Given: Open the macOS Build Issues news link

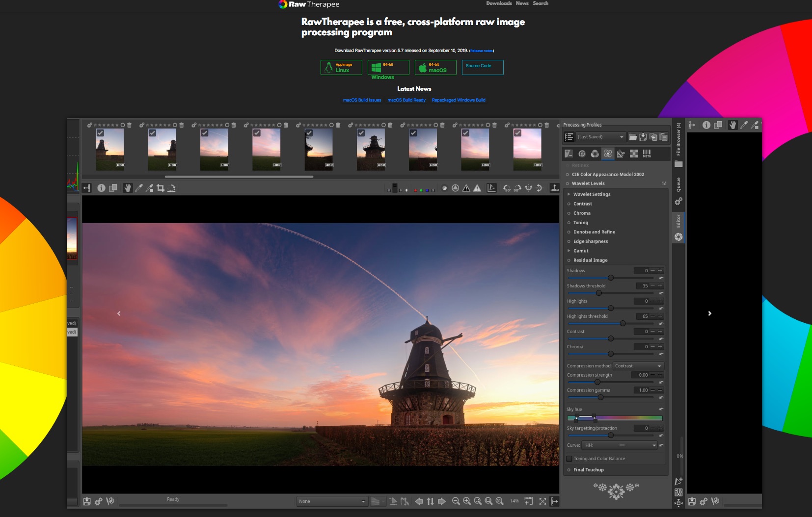Looking at the screenshot, I should (362, 100).
